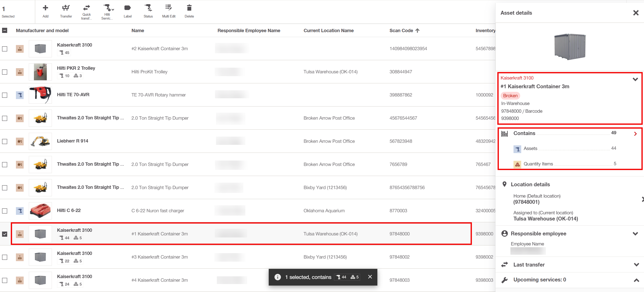Collapse the Kaiserkraft 3100 details section
644x292 pixels.
pyautogui.click(x=635, y=79)
